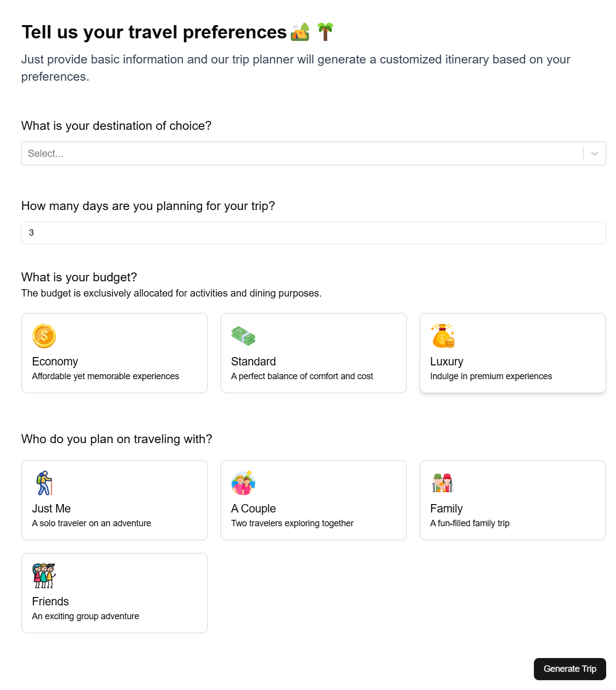Click the money bag icon on Luxury card
The width and height of the screenshot is (616, 690).
442,336
